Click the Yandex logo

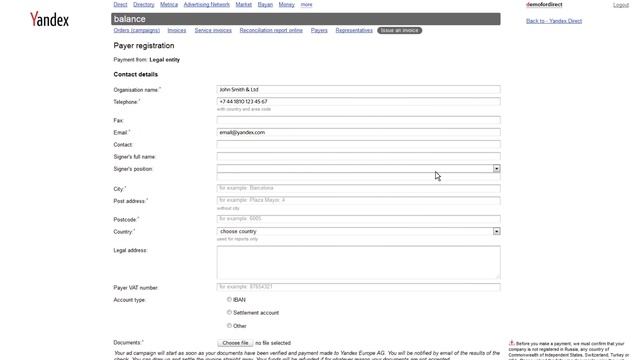click(x=49, y=19)
